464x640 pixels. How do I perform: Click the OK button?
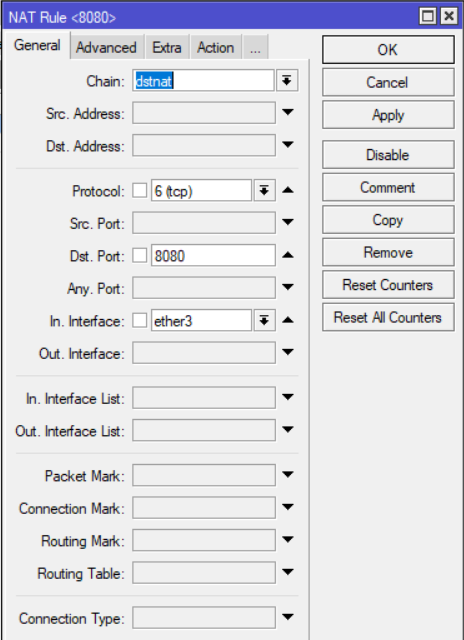[388, 50]
